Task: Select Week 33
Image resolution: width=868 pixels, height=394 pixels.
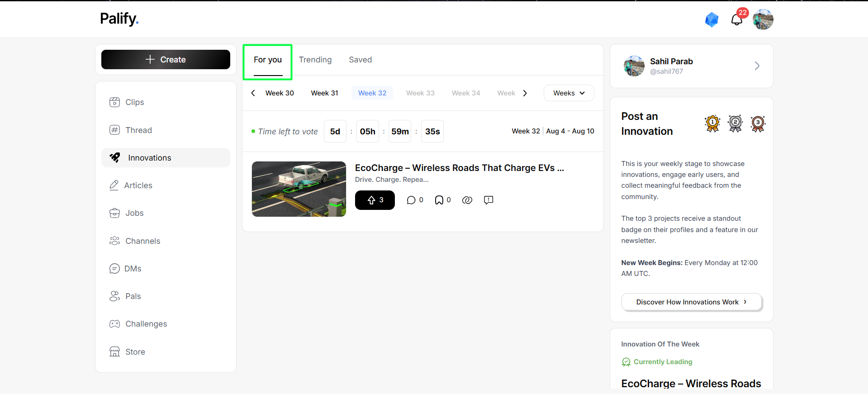Action: click(420, 93)
